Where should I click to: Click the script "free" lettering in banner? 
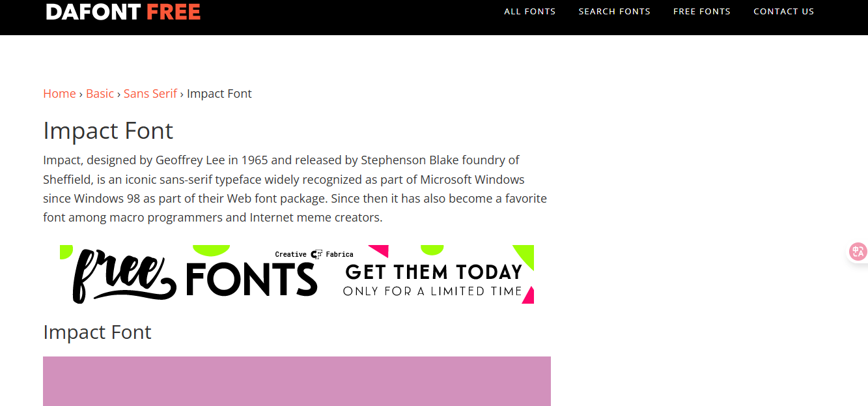pos(120,277)
